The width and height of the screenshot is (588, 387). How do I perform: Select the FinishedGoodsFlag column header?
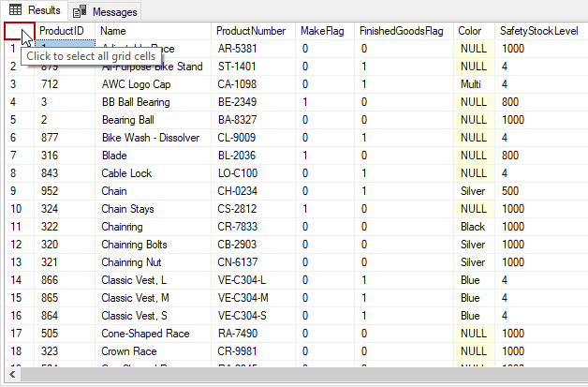pyautogui.click(x=404, y=31)
